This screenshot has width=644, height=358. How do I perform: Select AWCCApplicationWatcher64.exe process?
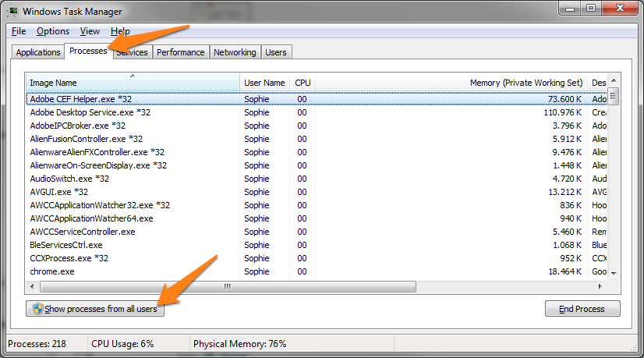[x=317, y=218]
